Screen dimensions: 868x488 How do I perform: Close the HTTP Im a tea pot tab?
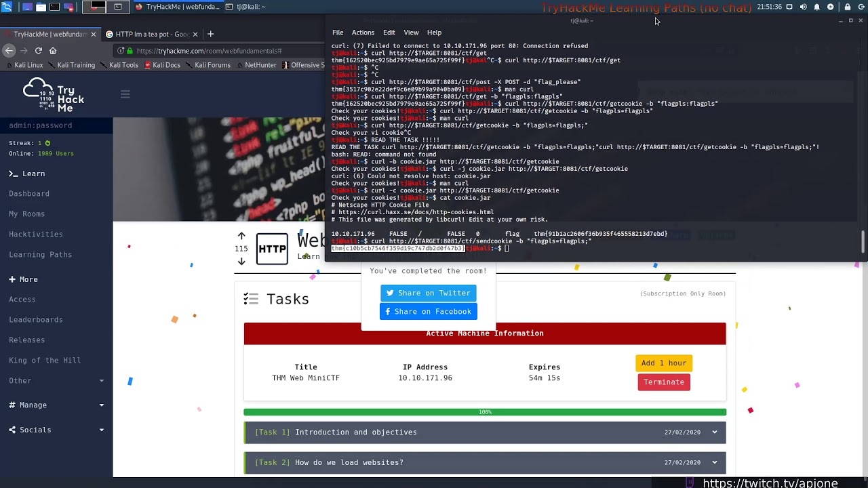pos(195,34)
